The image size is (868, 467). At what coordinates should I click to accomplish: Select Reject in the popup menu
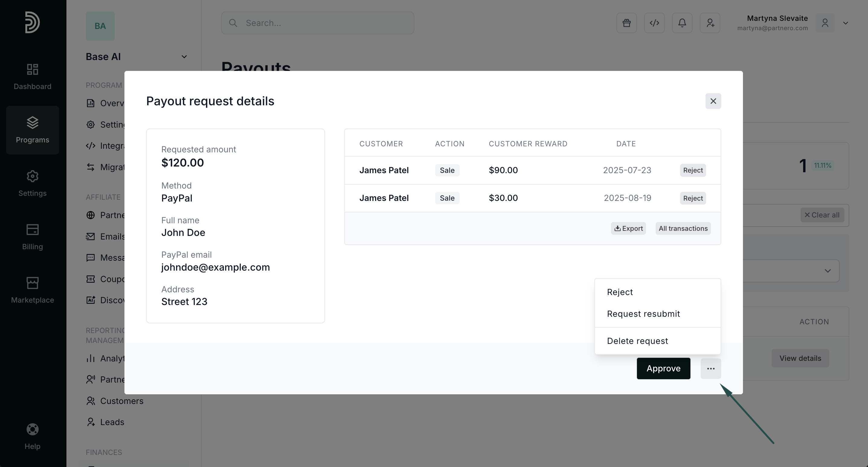click(620, 292)
